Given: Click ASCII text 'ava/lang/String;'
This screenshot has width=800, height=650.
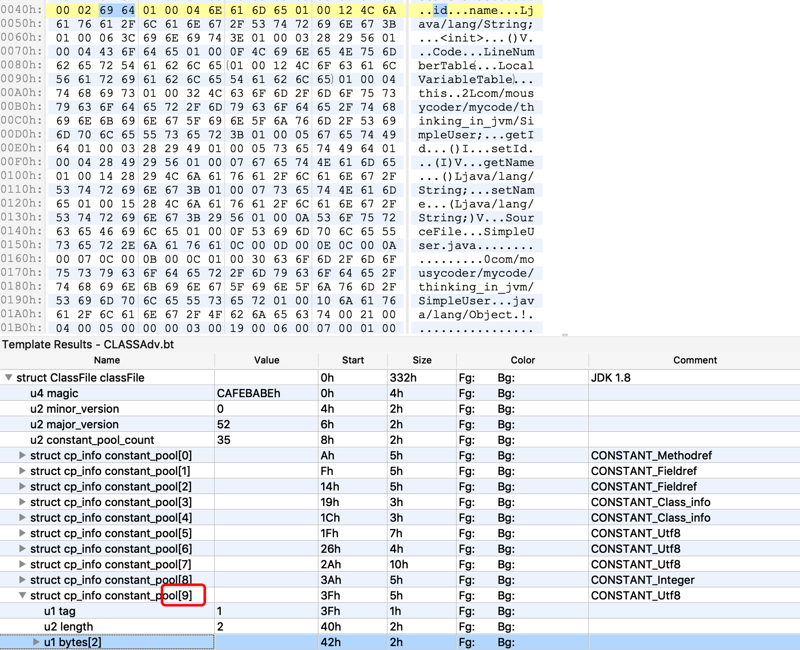Looking at the screenshot, I should (x=476, y=24).
